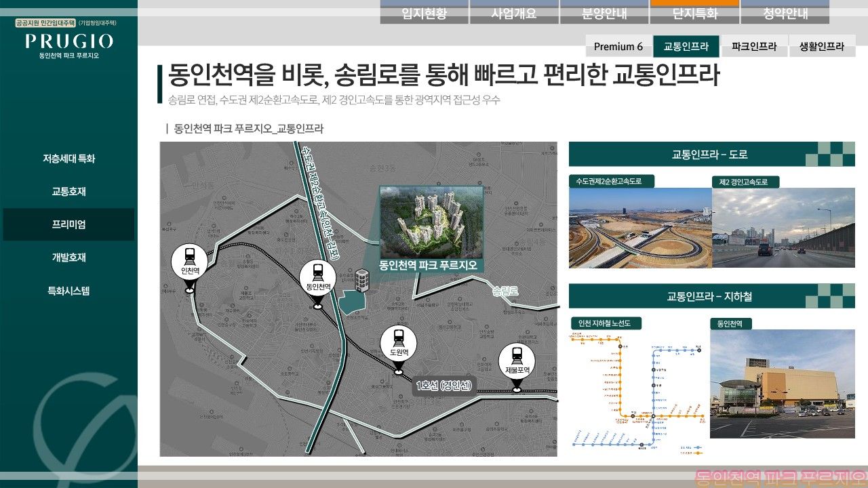Switch to the 생활인프라 tab
This screenshot has width=868, height=488.
coord(822,46)
